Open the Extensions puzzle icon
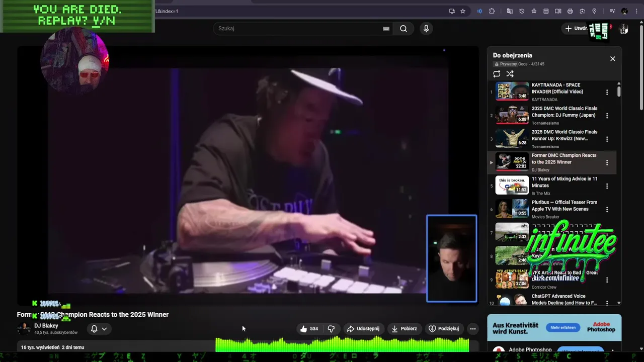644x362 pixels. 492,11
